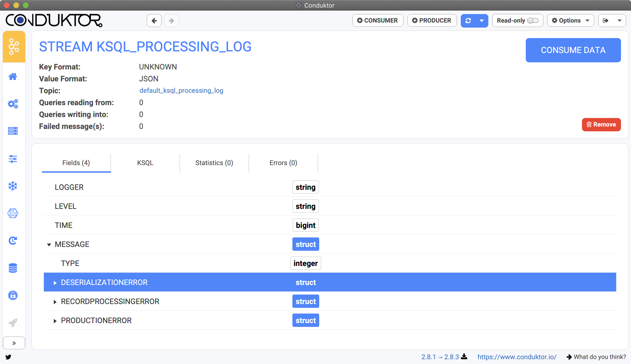Click the RECORDPROCESSINGERROR row name
Screen dimensions: 631x364
(x=110, y=301)
